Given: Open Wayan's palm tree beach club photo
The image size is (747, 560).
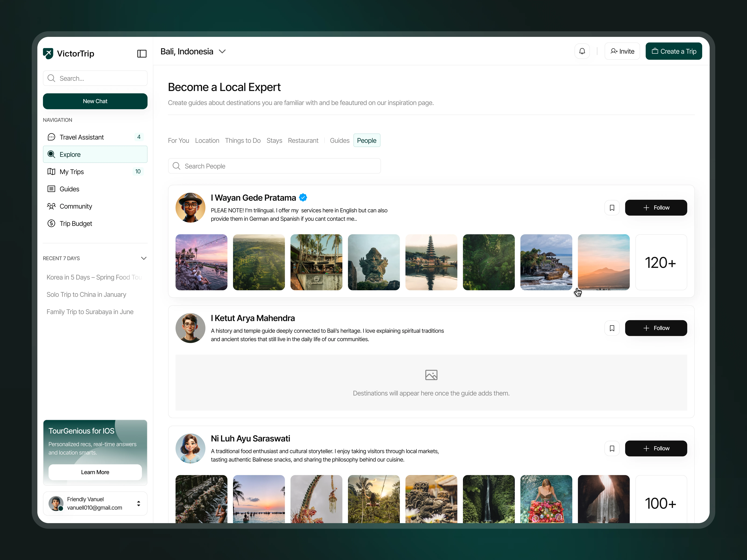Looking at the screenshot, I should click(x=316, y=262).
